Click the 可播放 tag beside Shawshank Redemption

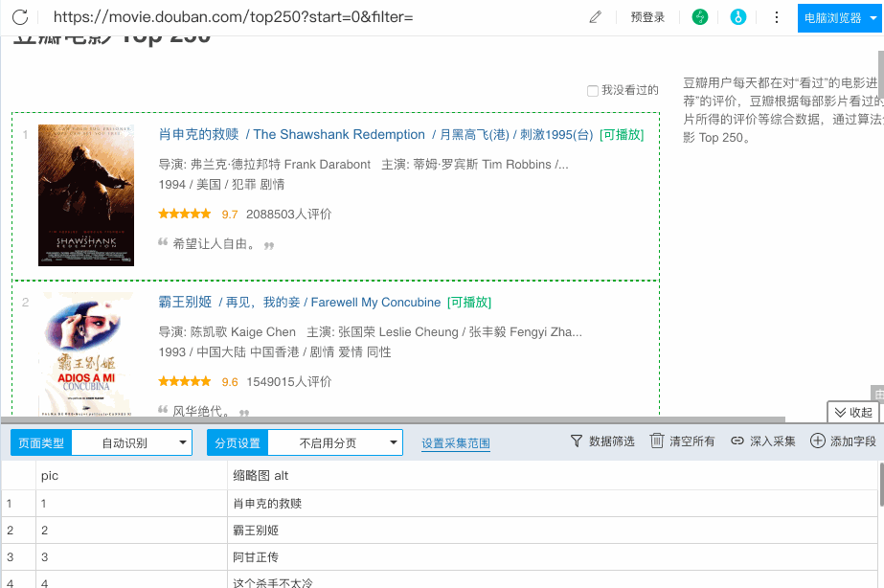click(x=622, y=134)
